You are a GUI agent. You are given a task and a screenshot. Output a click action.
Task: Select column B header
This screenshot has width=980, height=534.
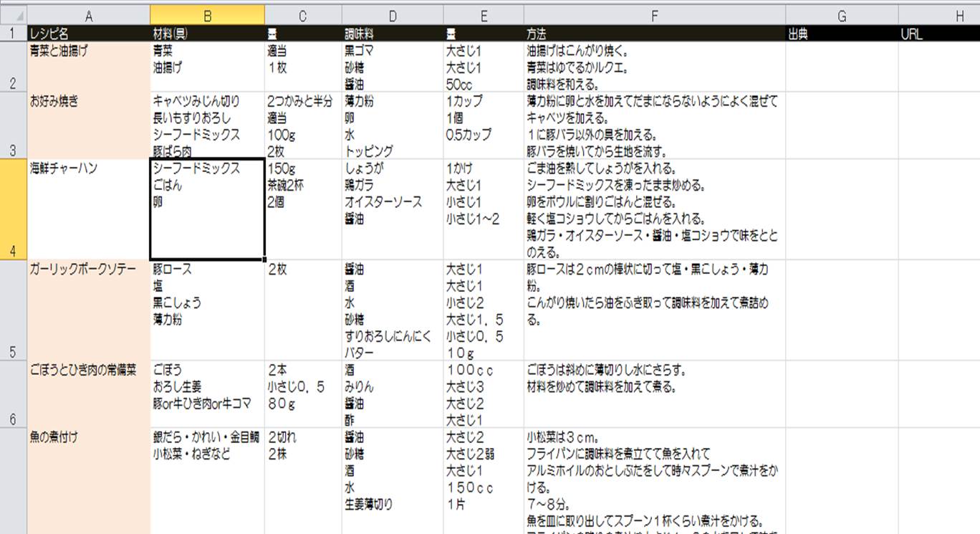pos(207,16)
